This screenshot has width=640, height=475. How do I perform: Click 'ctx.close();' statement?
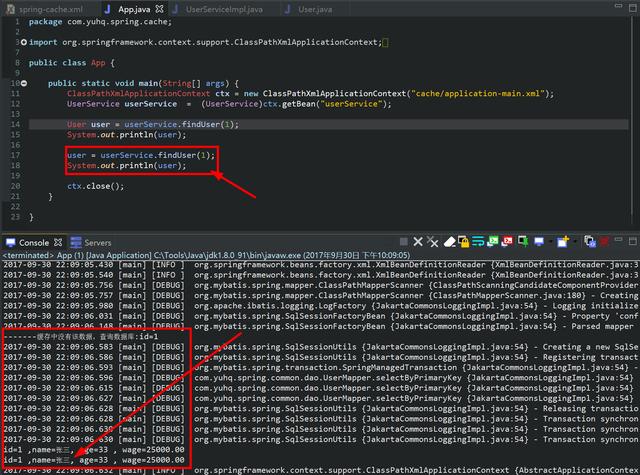tap(96, 186)
